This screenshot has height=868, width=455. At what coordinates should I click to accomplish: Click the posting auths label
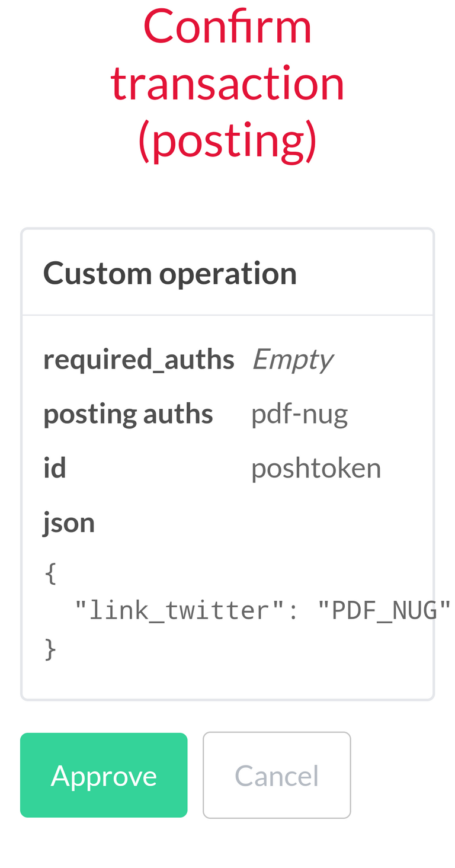tap(128, 414)
